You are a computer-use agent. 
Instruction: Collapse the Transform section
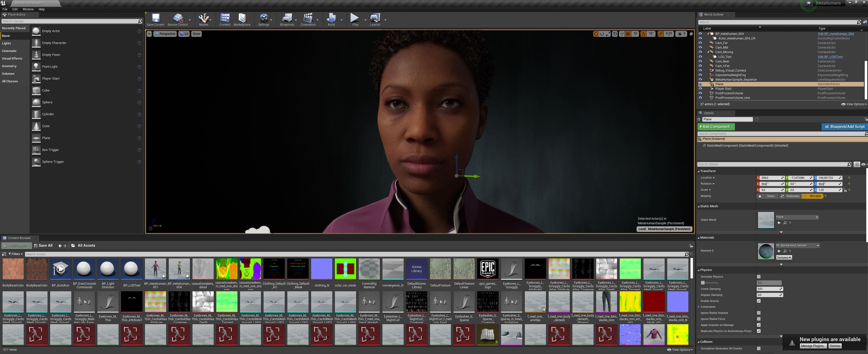[x=708, y=171]
